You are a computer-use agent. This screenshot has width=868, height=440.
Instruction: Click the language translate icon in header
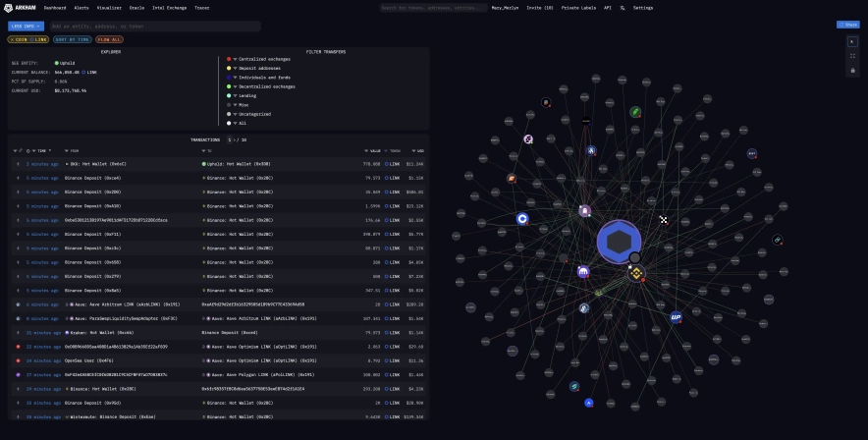[623, 7]
